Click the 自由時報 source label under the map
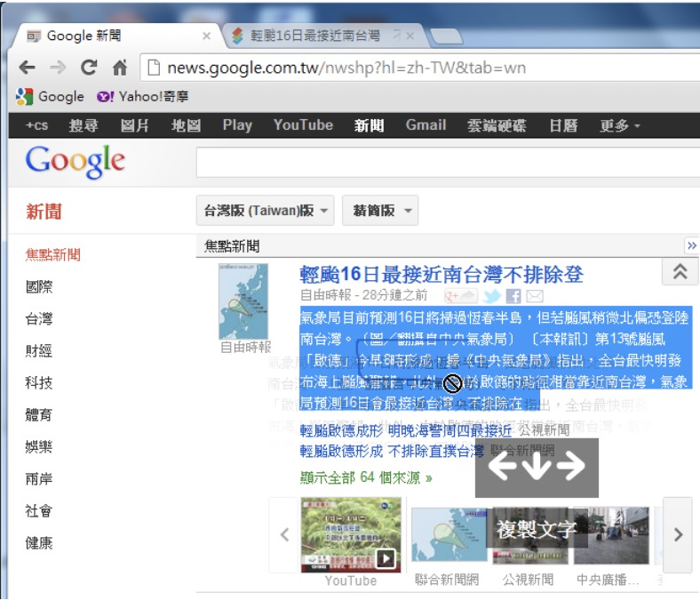 245,348
